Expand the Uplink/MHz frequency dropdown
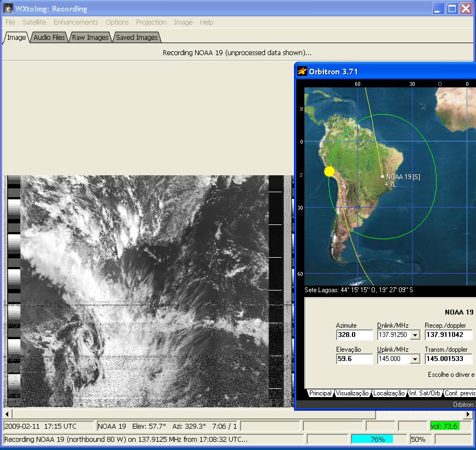 [x=414, y=359]
